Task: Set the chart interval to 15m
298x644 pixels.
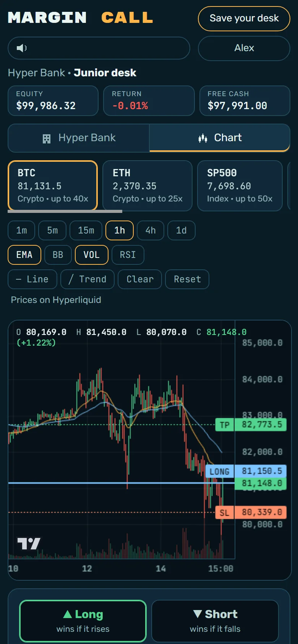Action: [x=86, y=230]
